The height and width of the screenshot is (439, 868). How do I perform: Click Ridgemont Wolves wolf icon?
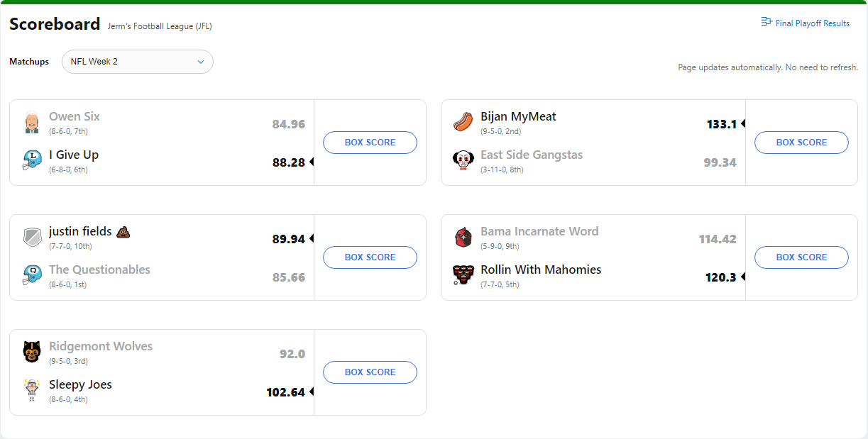click(32, 352)
